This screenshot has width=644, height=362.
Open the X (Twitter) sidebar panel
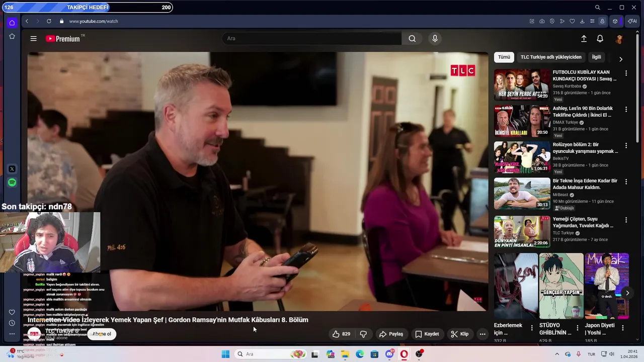pos(12,169)
